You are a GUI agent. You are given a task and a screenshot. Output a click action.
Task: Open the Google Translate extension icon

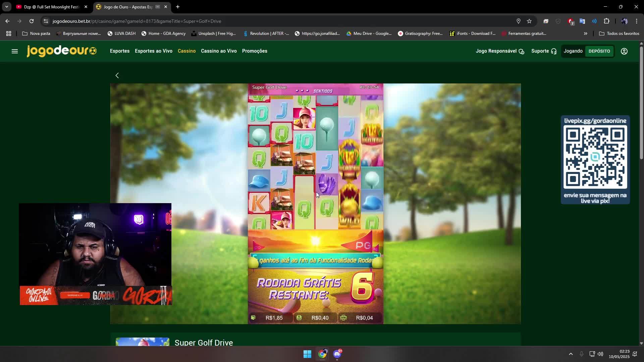click(x=582, y=21)
